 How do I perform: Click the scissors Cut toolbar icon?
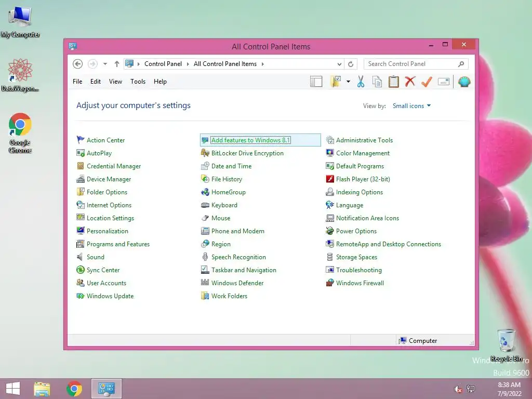tap(361, 82)
